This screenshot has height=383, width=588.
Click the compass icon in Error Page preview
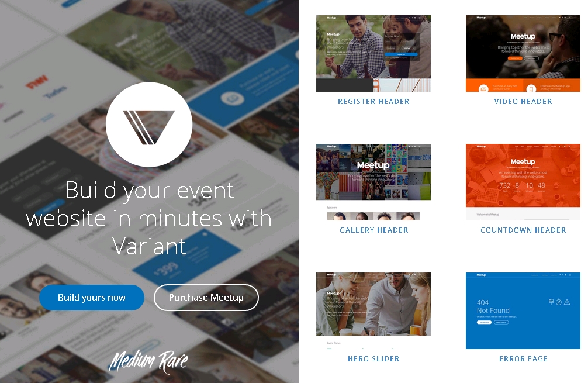(x=559, y=302)
